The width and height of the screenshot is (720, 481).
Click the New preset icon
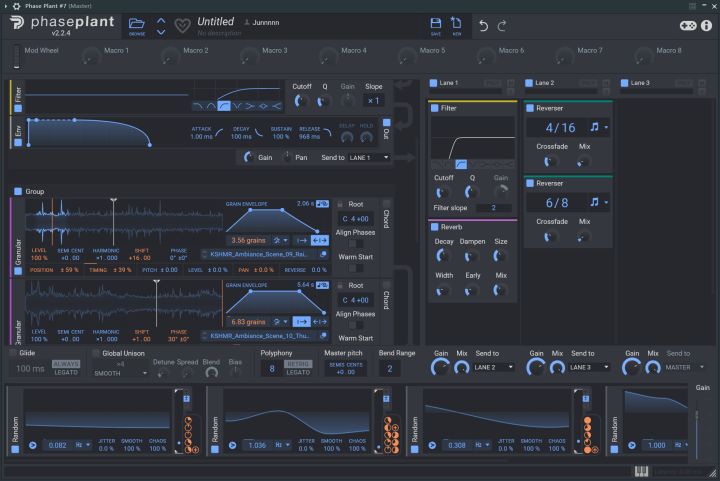(x=456, y=24)
